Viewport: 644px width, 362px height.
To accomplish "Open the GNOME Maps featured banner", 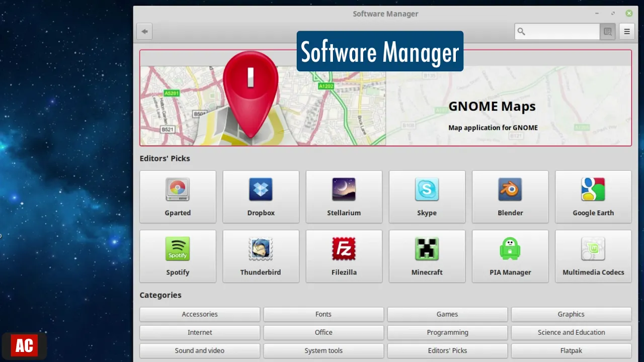I will pos(385,98).
